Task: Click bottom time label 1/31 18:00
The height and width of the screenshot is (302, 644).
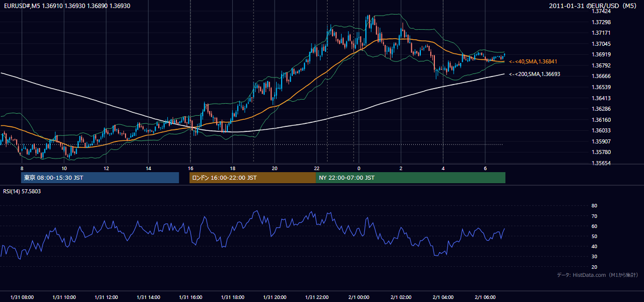Action: (x=232, y=297)
